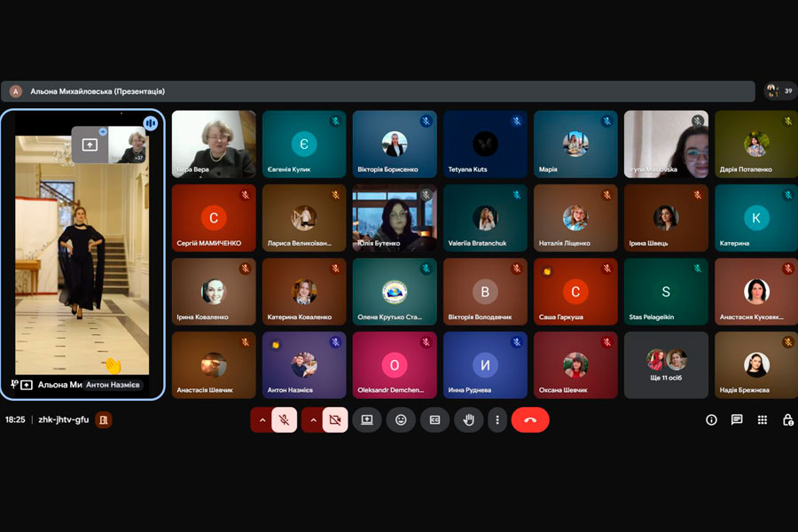Select Вікторія Володавчик participant tile
Screen dimensions: 798x532
pos(485,292)
